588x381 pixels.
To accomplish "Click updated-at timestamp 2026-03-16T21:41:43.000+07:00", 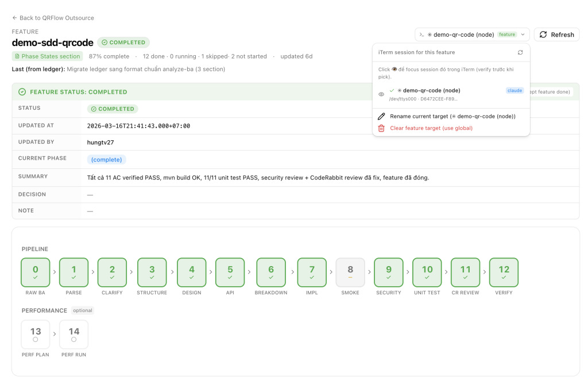I will point(138,126).
